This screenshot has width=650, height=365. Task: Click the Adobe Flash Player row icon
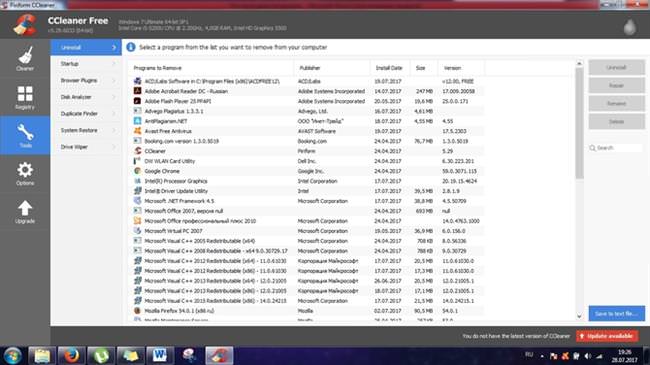click(x=137, y=101)
